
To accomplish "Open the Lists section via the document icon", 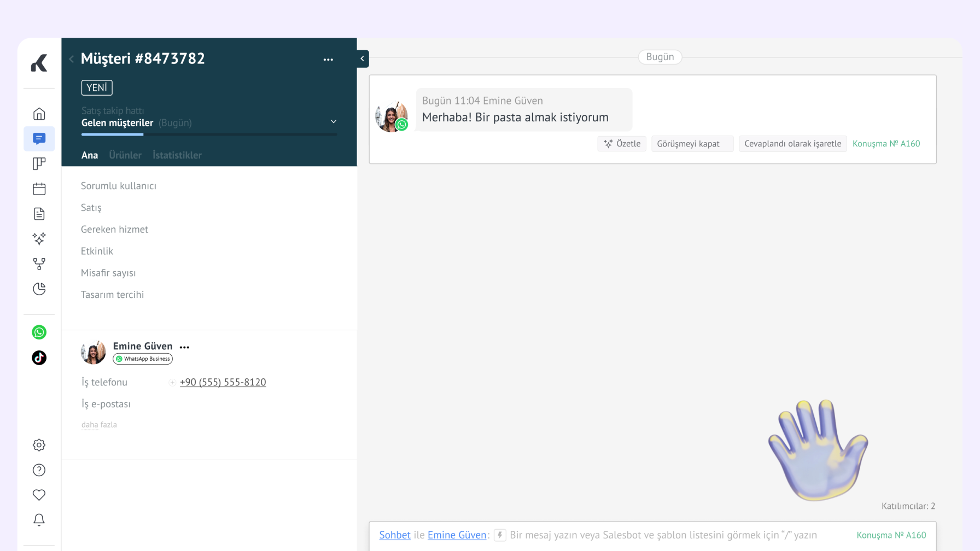I will pyautogui.click(x=39, y=213).
